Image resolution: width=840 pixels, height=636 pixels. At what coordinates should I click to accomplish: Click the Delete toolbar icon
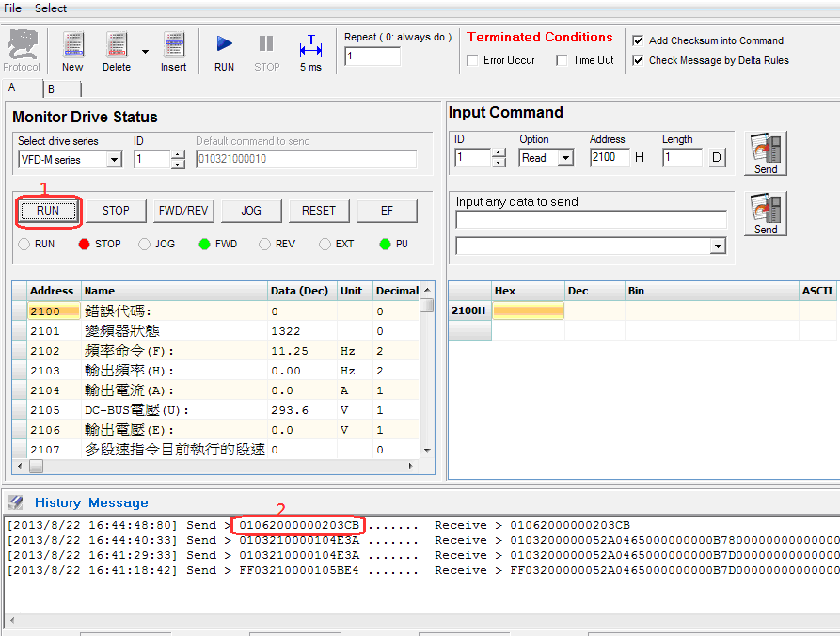coord(117,50)
